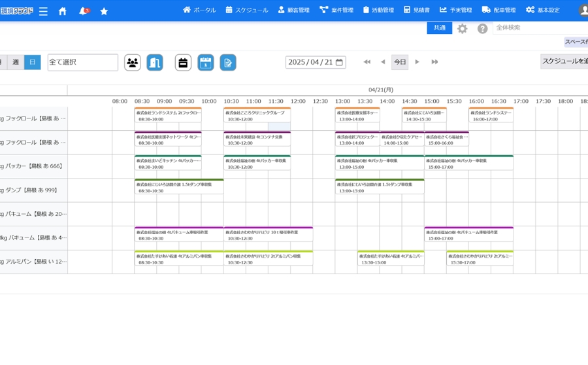Open the スケジュール menu
588x365 pixels.
[x=246, y=10]
